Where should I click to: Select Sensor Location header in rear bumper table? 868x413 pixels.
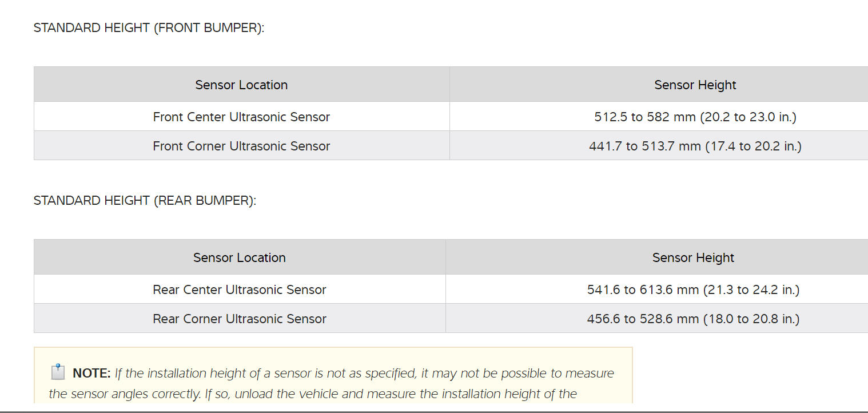[x=240, y=258]
